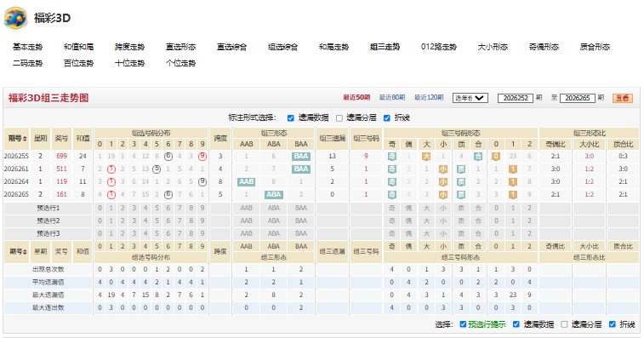Click the BAA badge in row 2026255
The width and height of the screenshot is (644, 338).
coord(300,157)
